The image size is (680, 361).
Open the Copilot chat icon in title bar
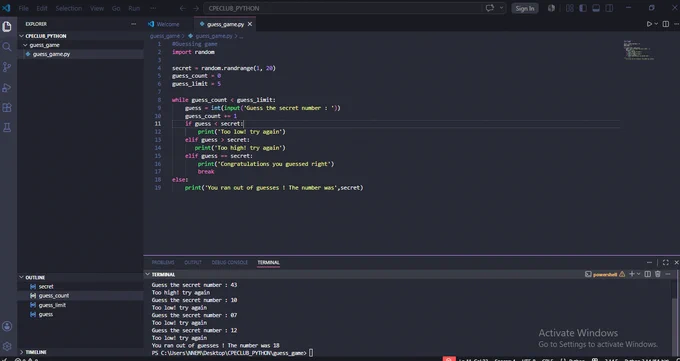pos(490,8)
